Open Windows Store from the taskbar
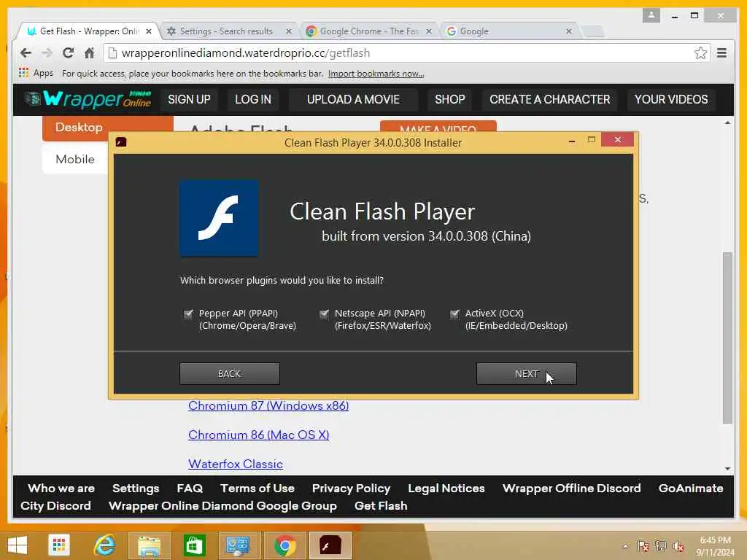The height and width of the screenshot is (560, 747). tap(194, 545)
